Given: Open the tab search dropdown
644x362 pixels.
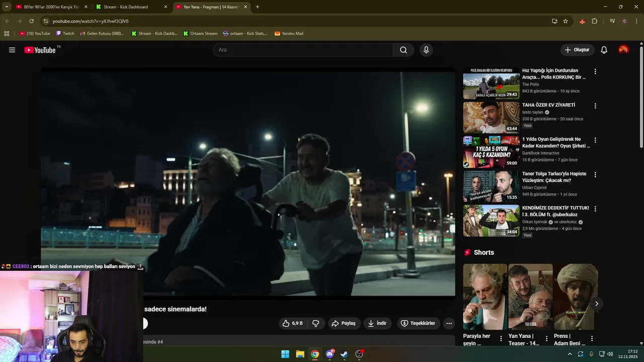Looking at the screenshot, I should pyautogui.click(x=7, y=7).
